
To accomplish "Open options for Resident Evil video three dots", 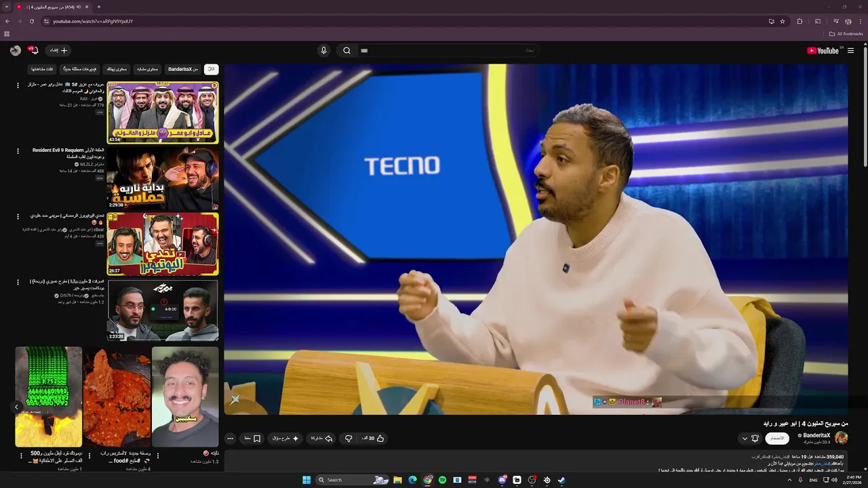I will tap(18, 151).
